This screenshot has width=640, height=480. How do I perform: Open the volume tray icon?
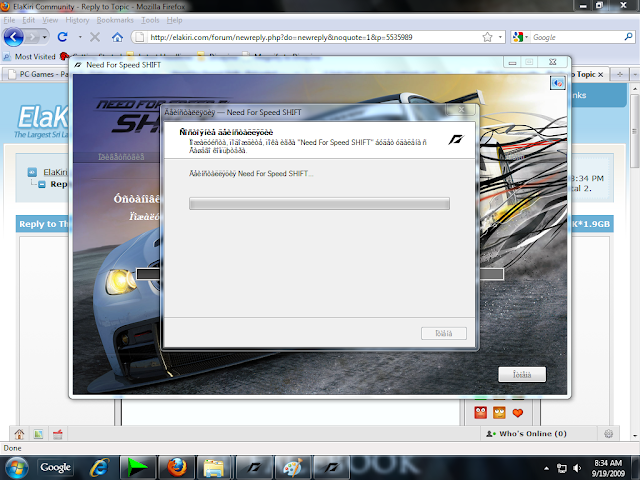577,468
